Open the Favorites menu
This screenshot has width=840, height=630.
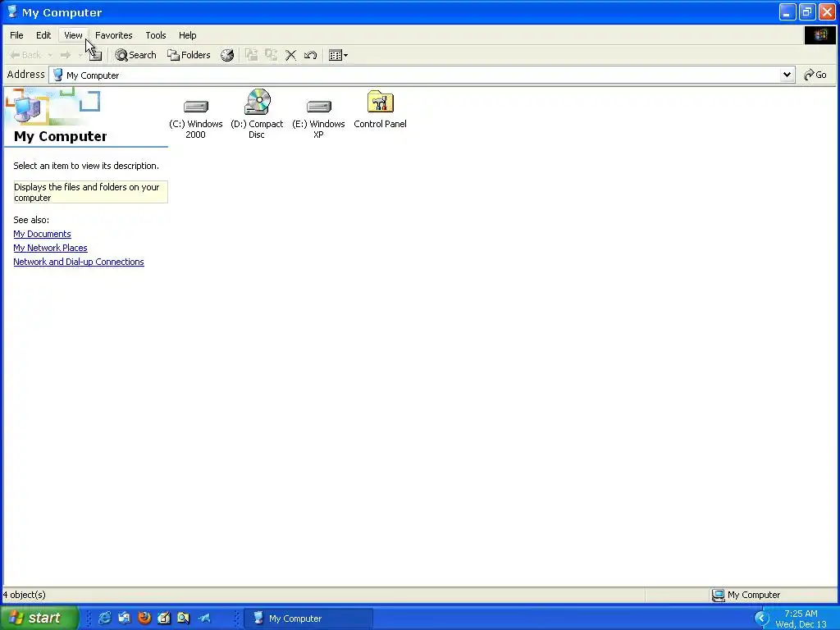coord(113,35)
